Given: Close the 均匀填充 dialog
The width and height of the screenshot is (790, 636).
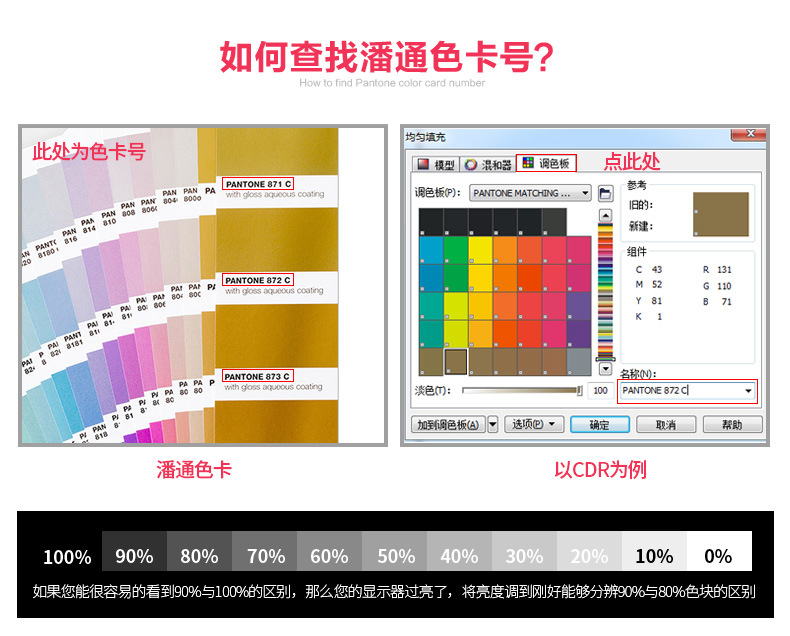Looking at the screenshot, I should 750,134.
